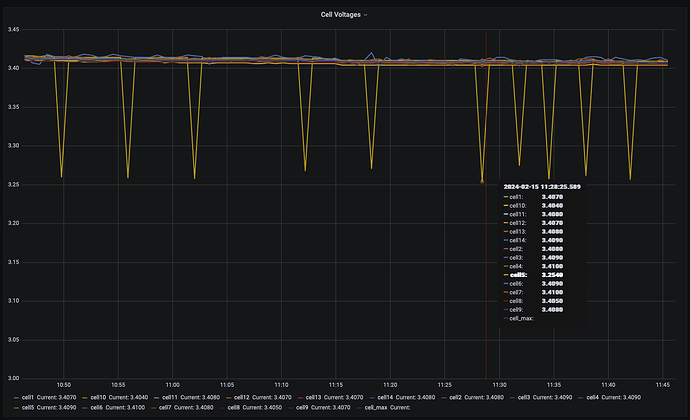Click the cell4 3.4100 row in the tooltip
Image resolution: width=690 pixels, height=420 pixels.
click(x=533, y=266)
